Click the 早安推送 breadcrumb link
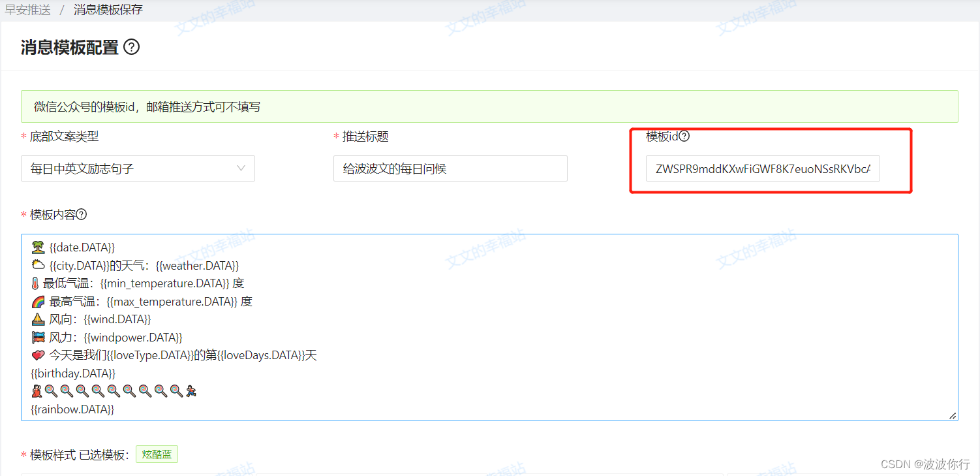Viewport: 980px width, 476px height. [x=27, y=10]
